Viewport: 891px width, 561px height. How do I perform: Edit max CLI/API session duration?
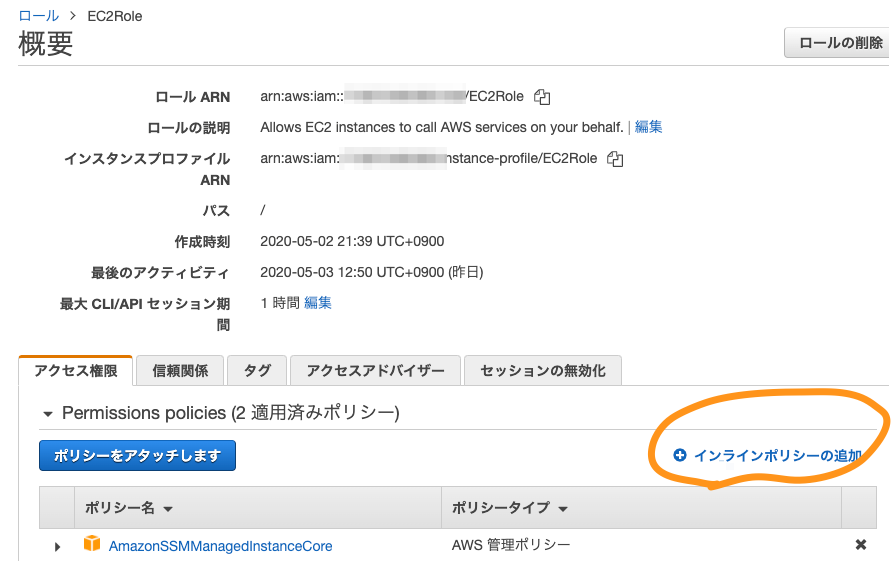(318, 303)
